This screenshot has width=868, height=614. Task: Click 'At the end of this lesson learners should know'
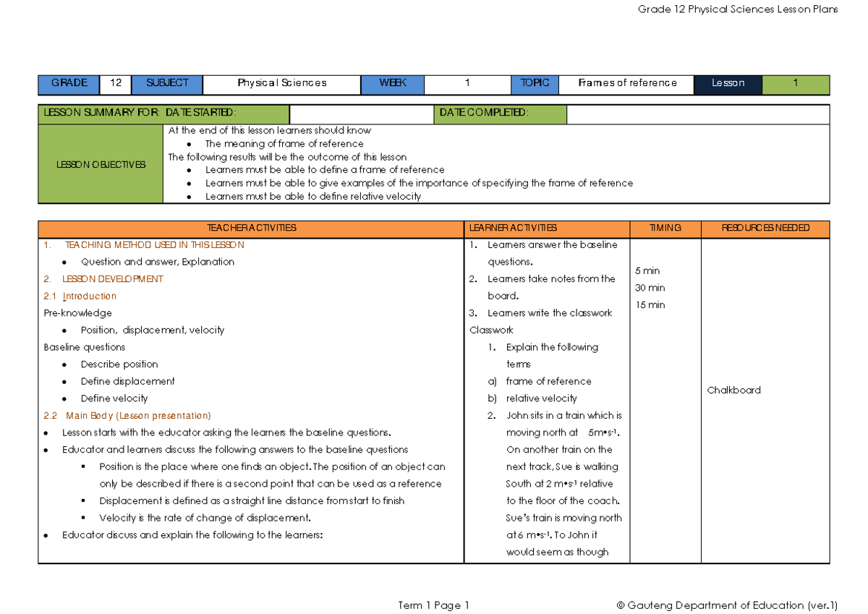[270, 131]
